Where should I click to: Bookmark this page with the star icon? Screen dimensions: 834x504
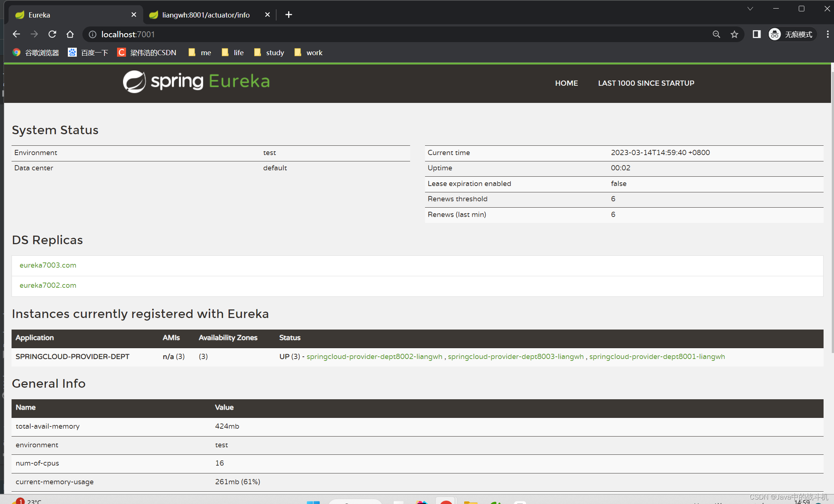tap(734, 34)
